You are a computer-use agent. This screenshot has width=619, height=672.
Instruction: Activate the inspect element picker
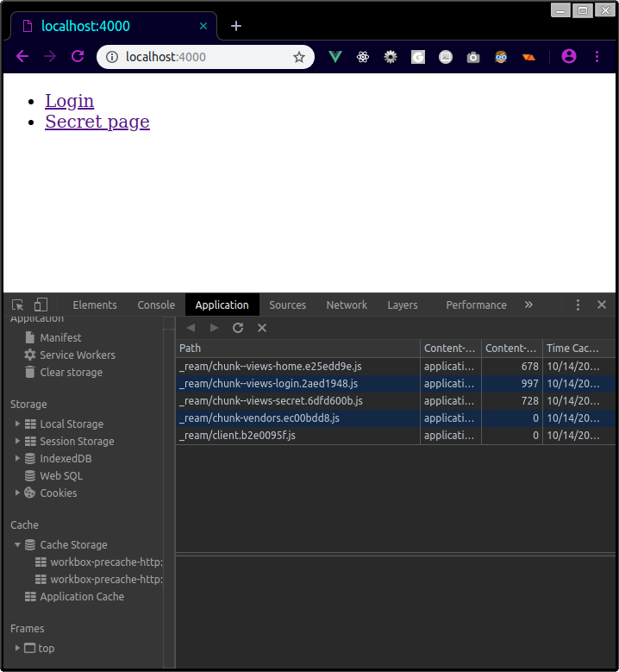coord(17,305)
